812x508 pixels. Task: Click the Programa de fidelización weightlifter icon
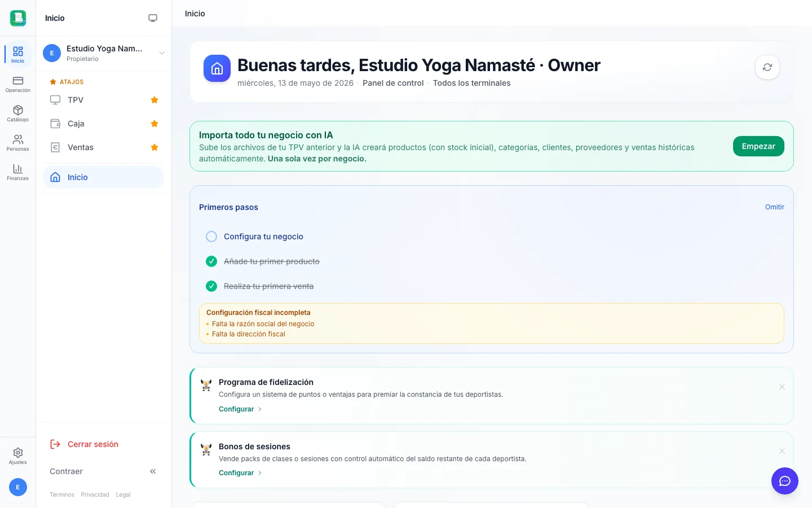click(x=206, y=385)
